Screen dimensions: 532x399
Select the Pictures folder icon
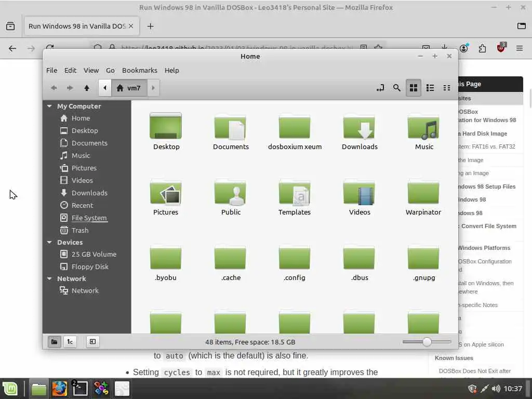coord(166,193)
